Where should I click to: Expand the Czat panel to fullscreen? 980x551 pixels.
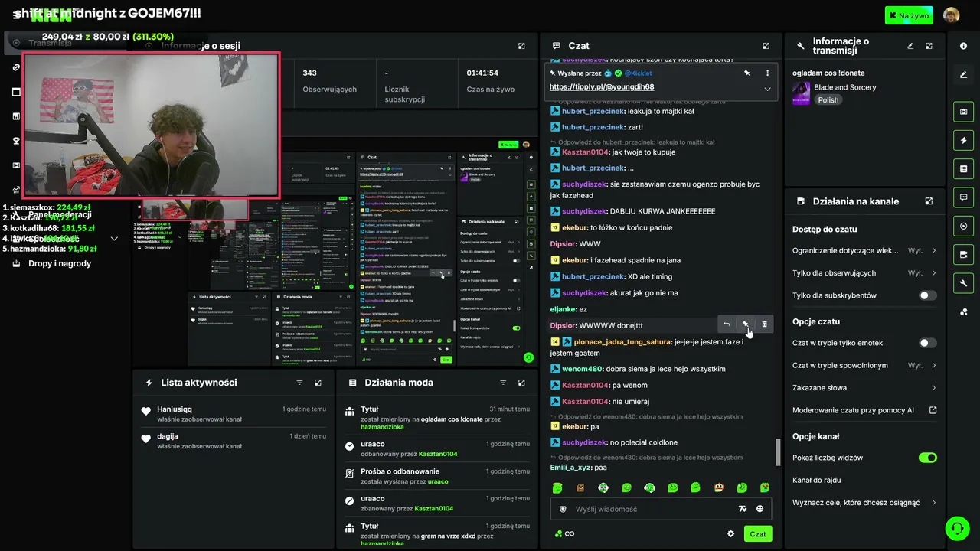coord(766,46)
